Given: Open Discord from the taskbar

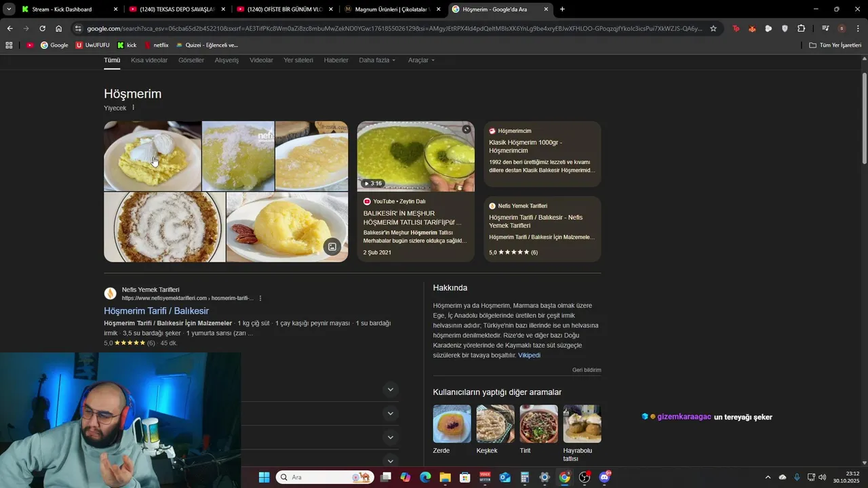Looking at the screenshot, I should pyautogui.click(x=604, y=477).
